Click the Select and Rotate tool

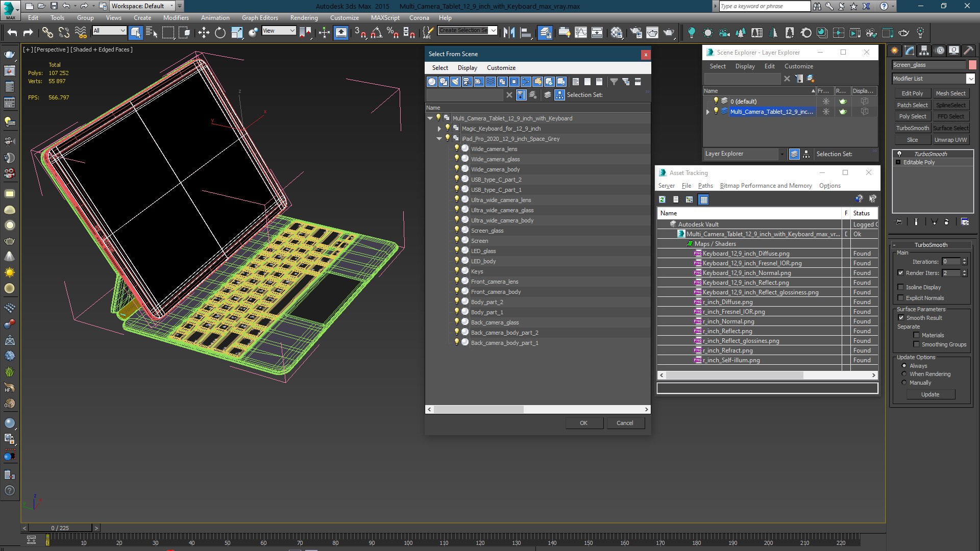click(220, 33)
